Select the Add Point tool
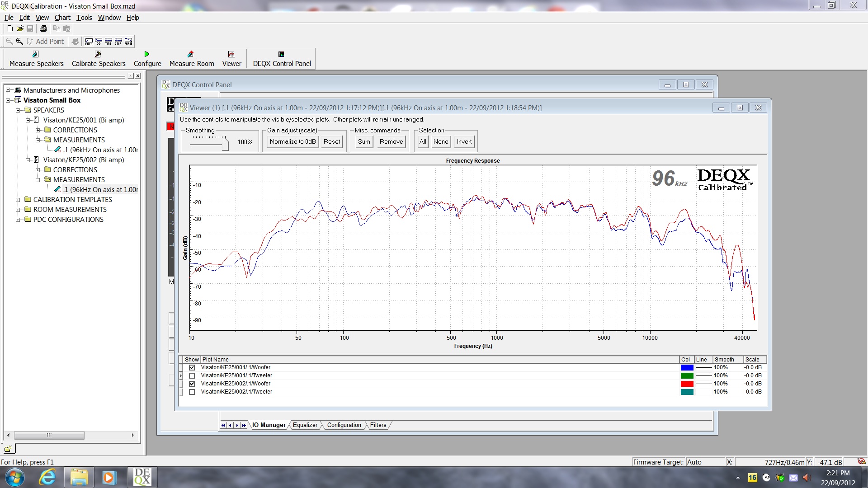The image size is (868, 488). click(45, 41)
